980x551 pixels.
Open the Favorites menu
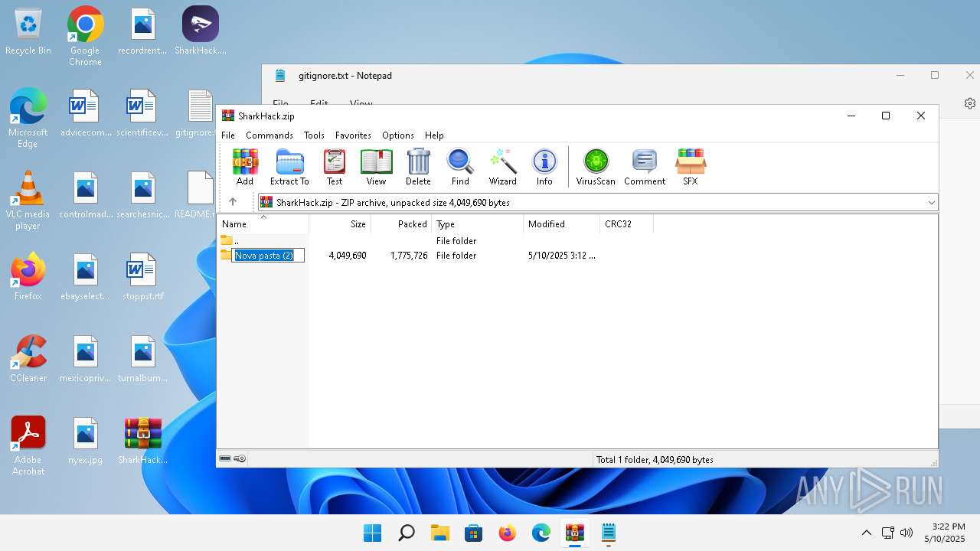353,135
